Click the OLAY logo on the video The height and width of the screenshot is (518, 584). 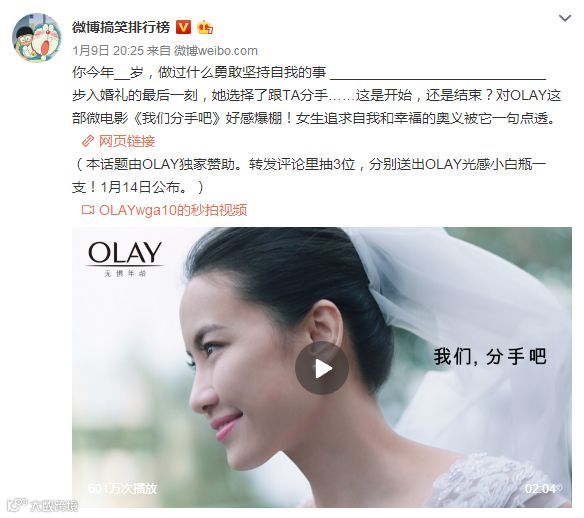click(x=125, y=253)
